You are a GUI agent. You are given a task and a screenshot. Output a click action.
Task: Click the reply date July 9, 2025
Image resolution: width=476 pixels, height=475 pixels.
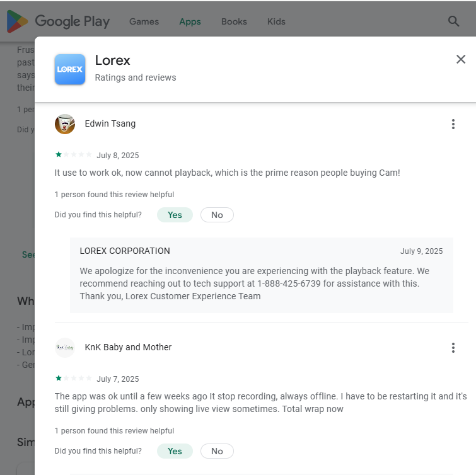tap(421, 251)
